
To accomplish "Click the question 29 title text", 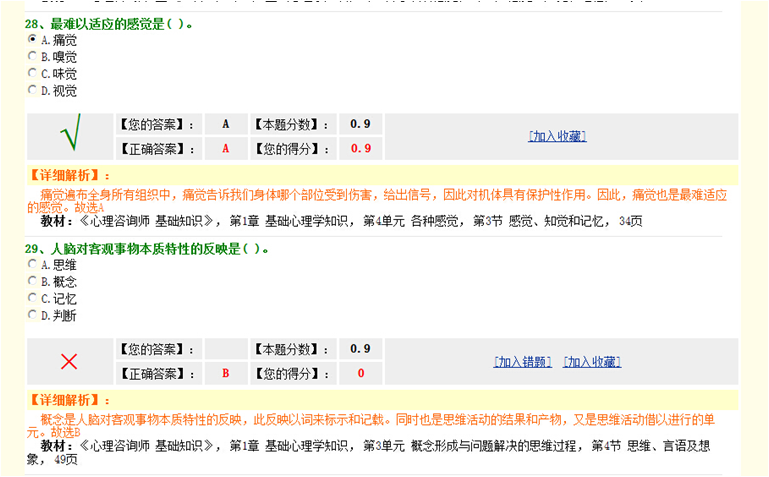I will 147,248.
